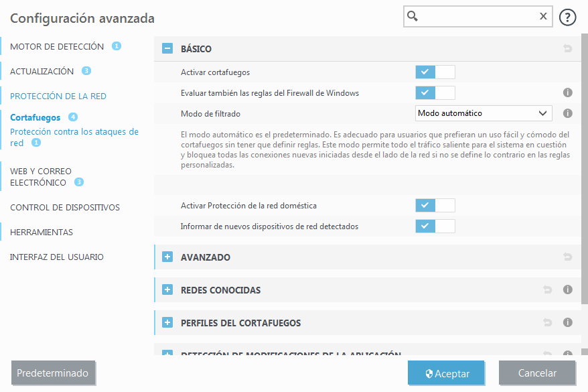Toggle Activar Protección de la red doméstica
This screenshot has height=392, width=588.
[435, 205]
